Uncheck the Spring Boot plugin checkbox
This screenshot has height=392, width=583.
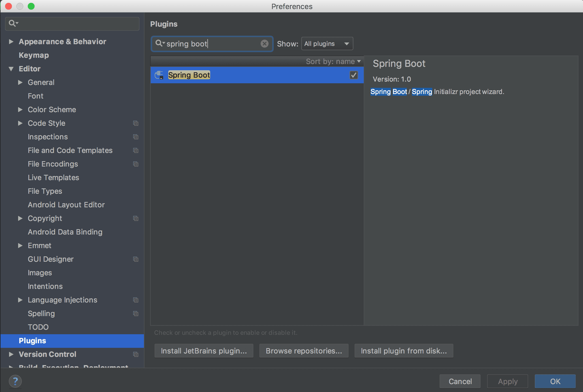(x=354, y=75)
